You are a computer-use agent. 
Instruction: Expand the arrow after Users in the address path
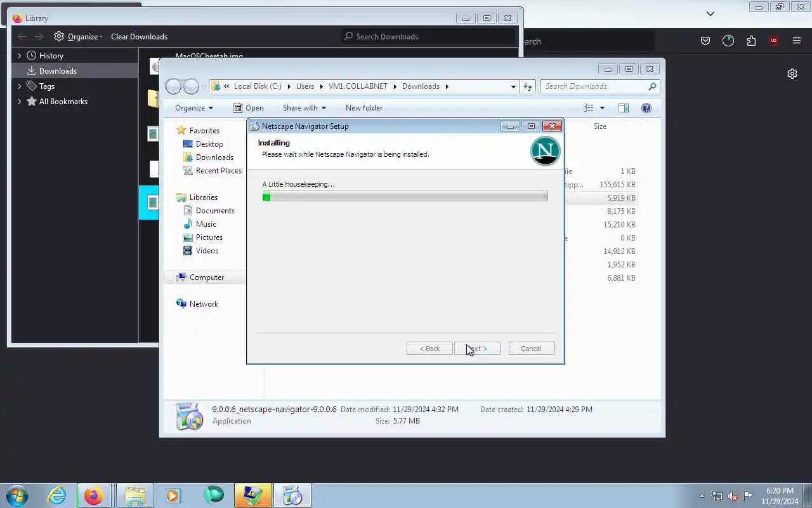321,86
